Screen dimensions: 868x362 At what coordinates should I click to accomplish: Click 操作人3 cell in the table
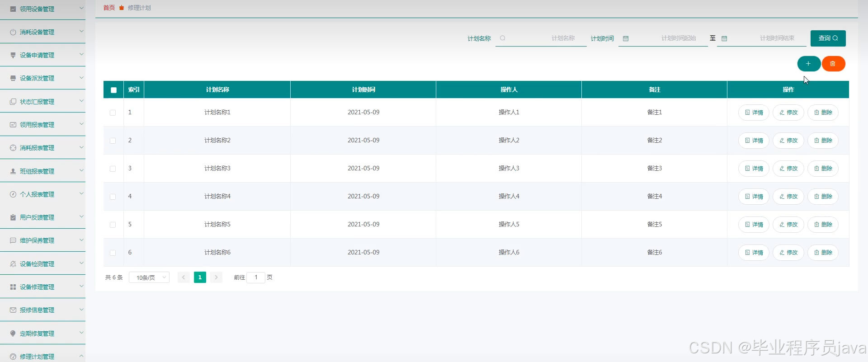(x=509, y=169)
